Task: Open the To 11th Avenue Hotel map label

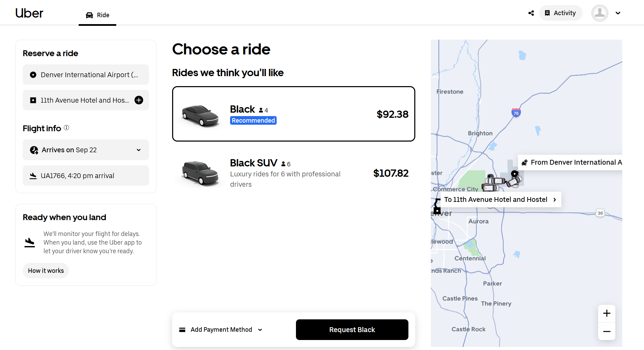Action: point(501,200)
